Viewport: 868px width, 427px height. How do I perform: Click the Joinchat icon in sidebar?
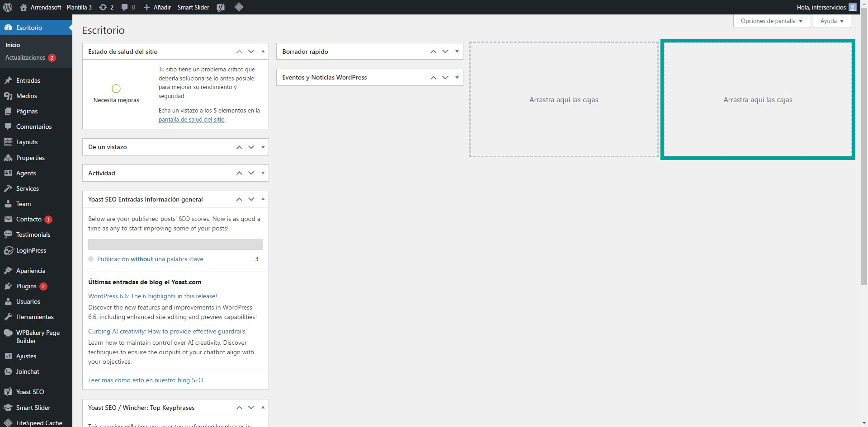(x=8, y=371)
